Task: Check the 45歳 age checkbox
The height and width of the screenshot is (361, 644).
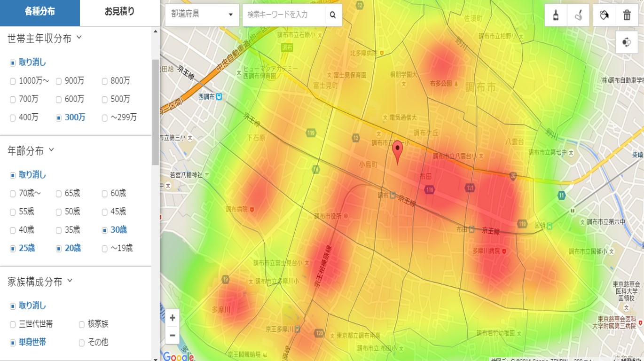Action: coord(105,212)
